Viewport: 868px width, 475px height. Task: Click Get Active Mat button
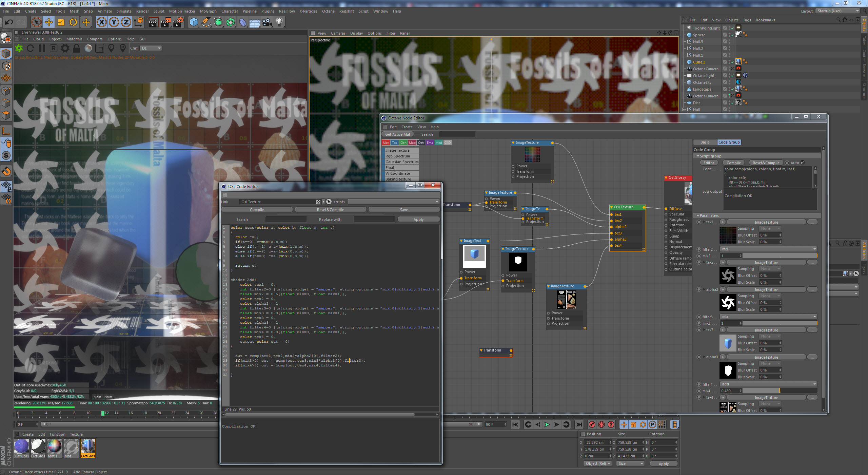click(x=397, y=134)
